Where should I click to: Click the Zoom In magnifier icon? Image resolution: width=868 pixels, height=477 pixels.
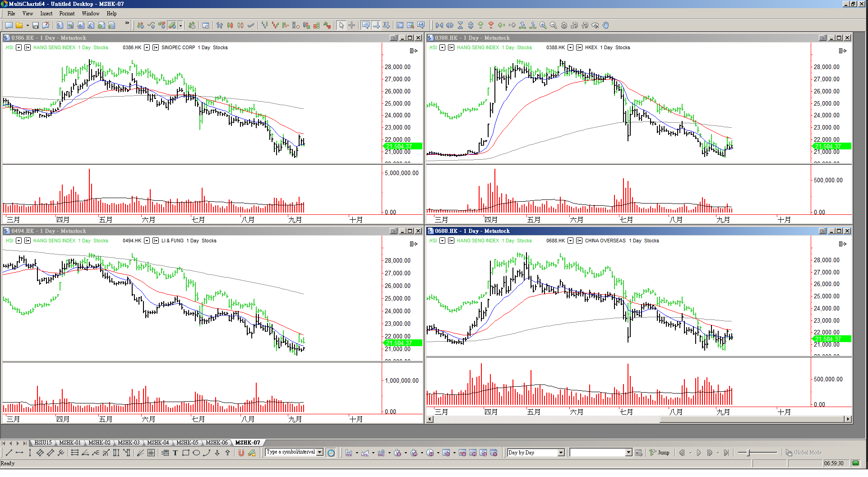pyautogui.click(x=543, y=25)
